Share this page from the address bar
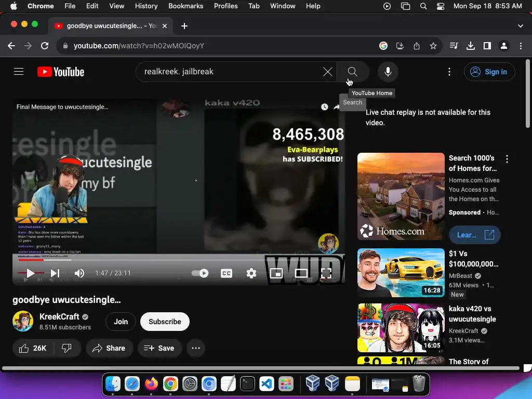Viewport: 532px width, 399px height. 417,46
